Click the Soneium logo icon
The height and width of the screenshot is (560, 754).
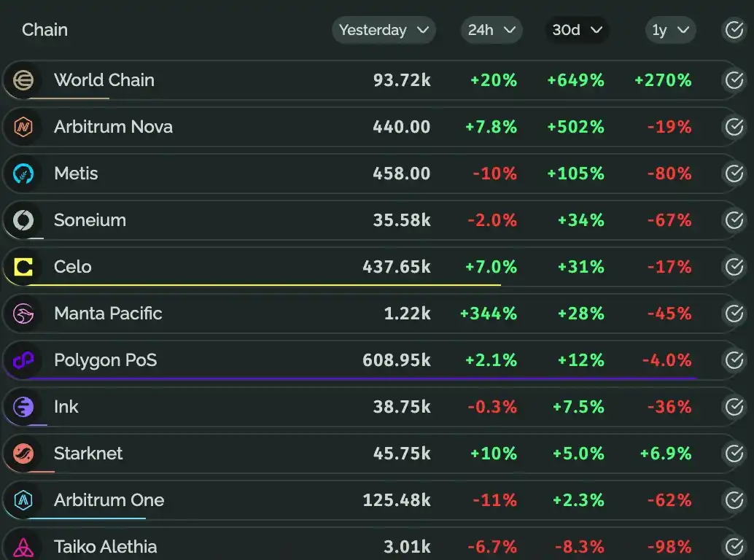[x=23, y=220]
